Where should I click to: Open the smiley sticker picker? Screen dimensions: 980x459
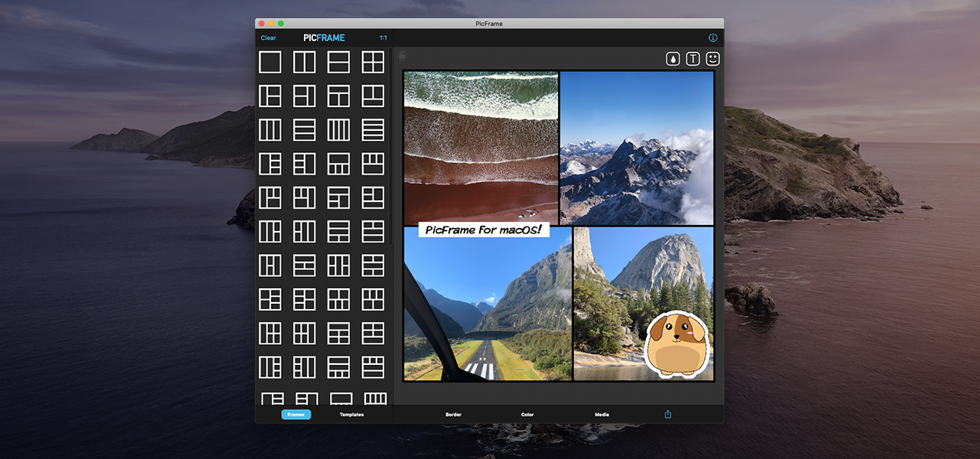pos(713,59)
